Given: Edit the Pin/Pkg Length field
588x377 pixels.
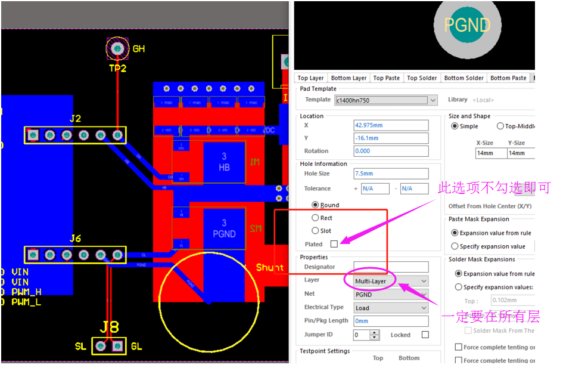Looking at the screenshot, I should [391, 321].
